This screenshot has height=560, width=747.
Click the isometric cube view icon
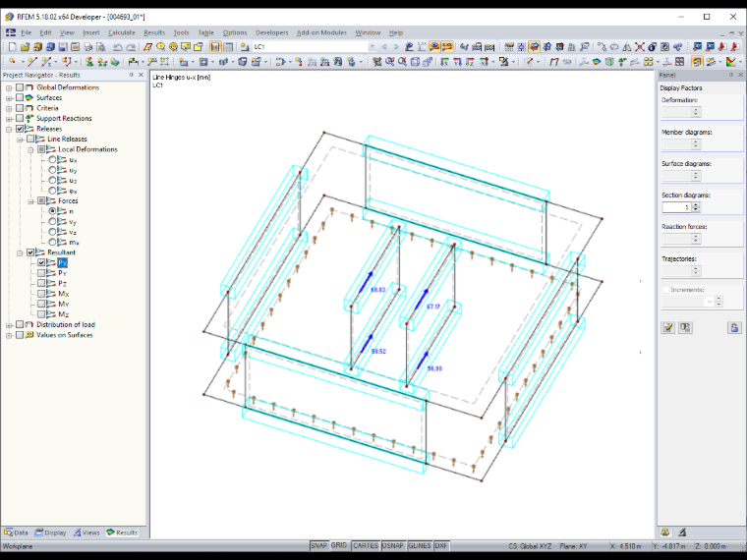[415, 62]
